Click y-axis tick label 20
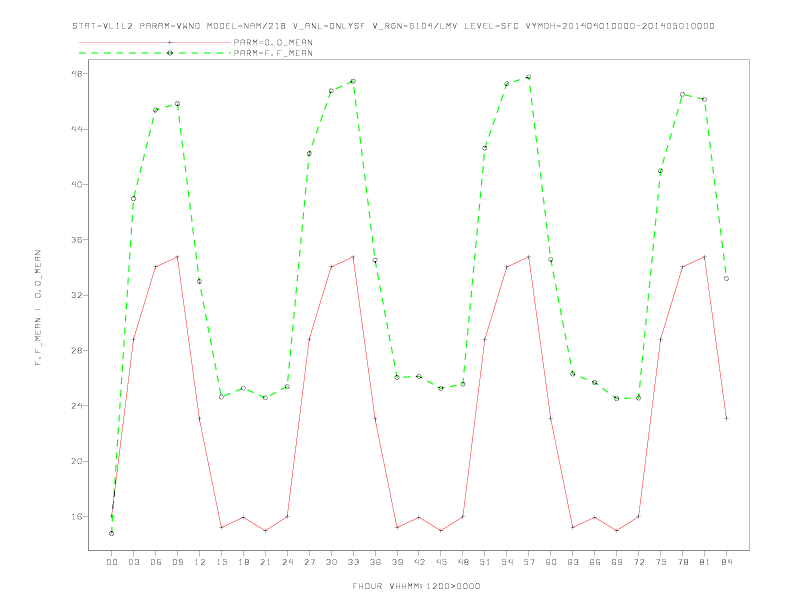This screenshot has width=792, height=612. (79, 461)
